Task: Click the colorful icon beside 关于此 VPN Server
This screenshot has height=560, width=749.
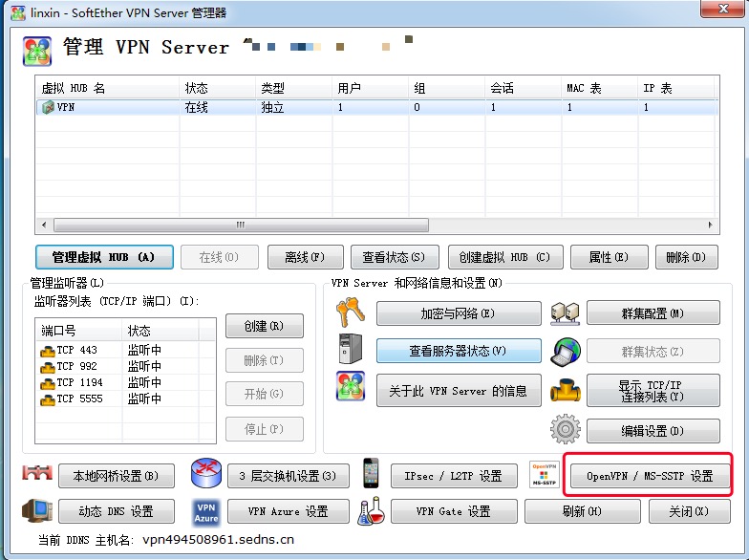Action: (x=351, y=386)
